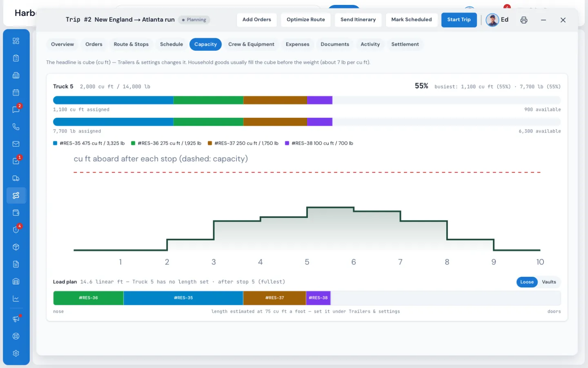Open the document file icon in sidebar
588x368 pixels.
tap(16, 264)
